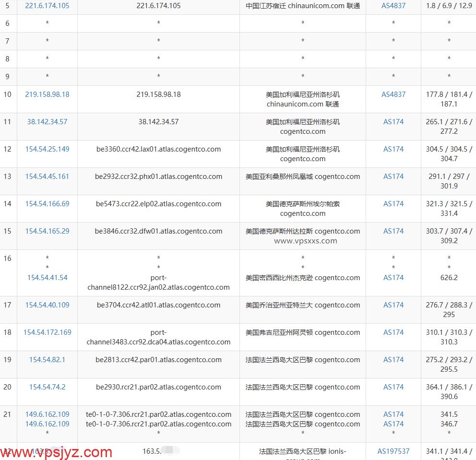The image size is (476, 460).
Task: Click the 38.142.34.57 IP link
Action: point(47,121)
